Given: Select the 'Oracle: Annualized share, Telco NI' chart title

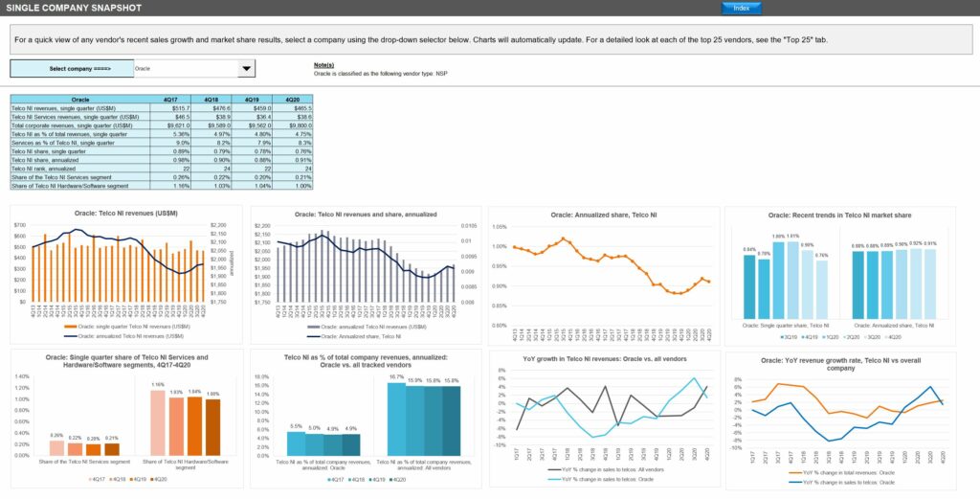Looking at the screenshot, I should [603, 214].
